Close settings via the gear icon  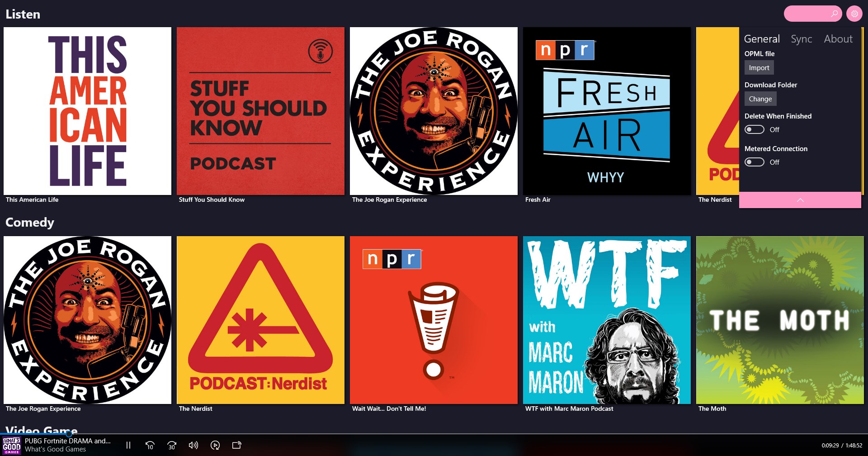tap(854, 14)
